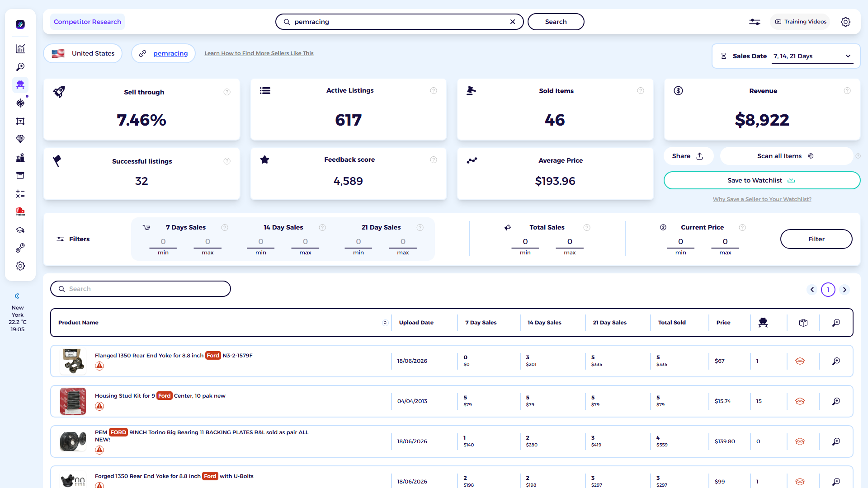Click the warning icon under Housing Stud Kit

point(99,406)
